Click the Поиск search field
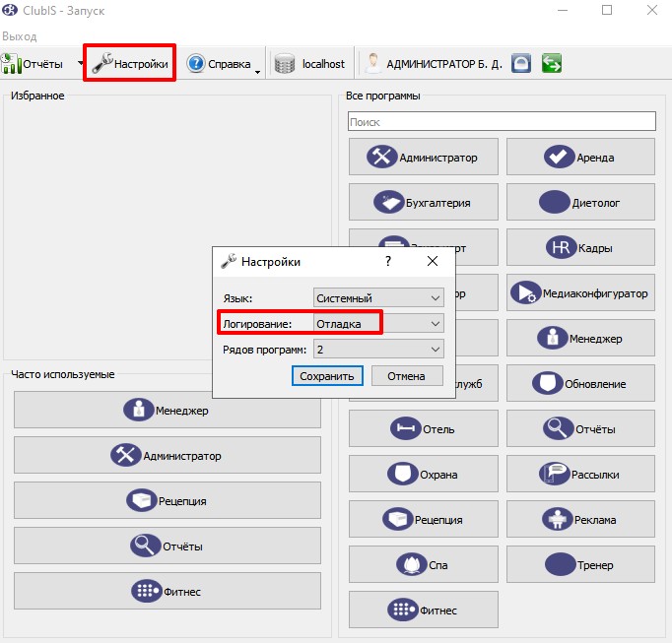The height and width of the screenshot is (643, 672). pos(502,122)
